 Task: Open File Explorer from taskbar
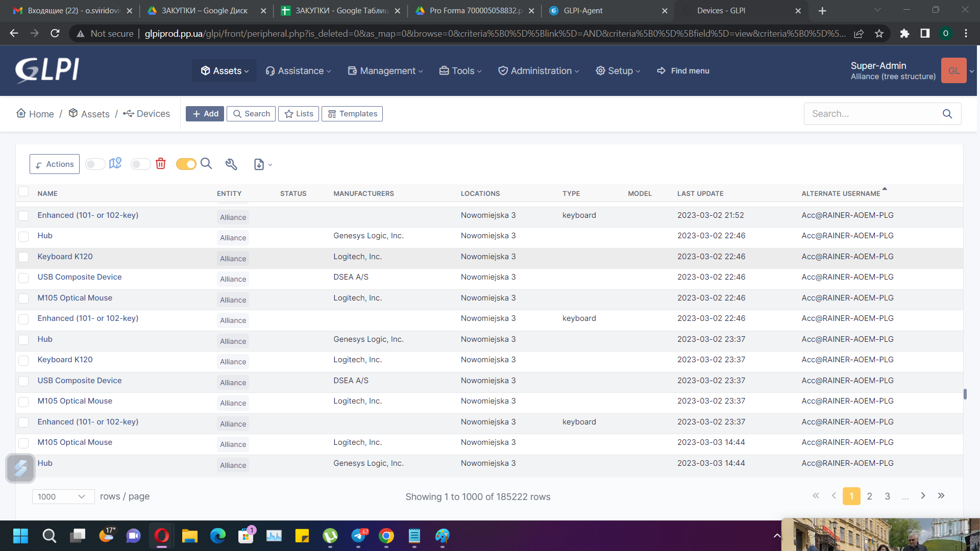(190, 536)
